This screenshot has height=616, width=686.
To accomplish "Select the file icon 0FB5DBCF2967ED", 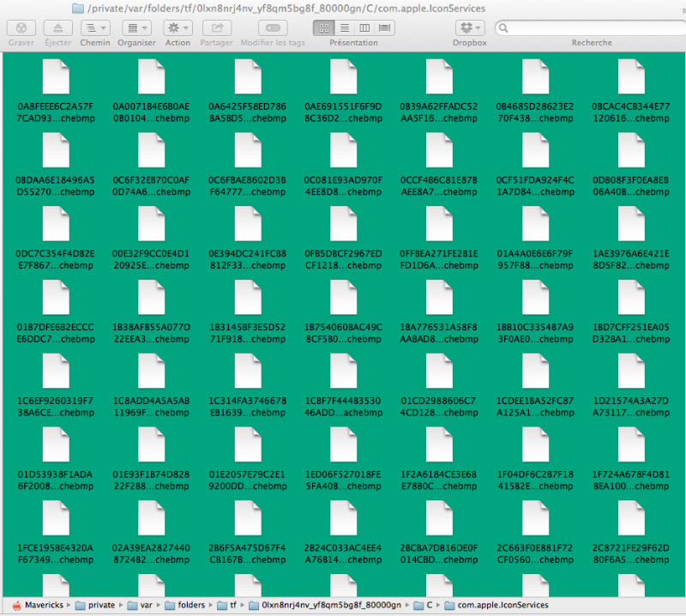I will pos(344,224).
